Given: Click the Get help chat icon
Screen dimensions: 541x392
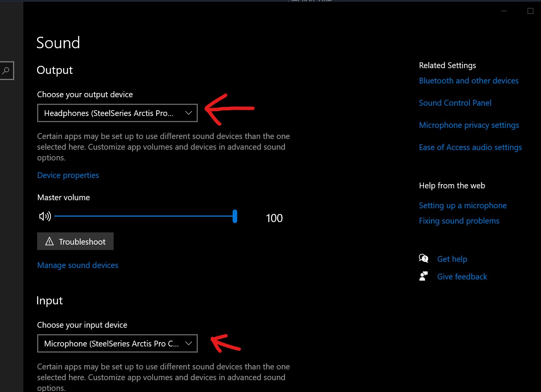Looking at the screenshot, I should click(x=424, y=258).
